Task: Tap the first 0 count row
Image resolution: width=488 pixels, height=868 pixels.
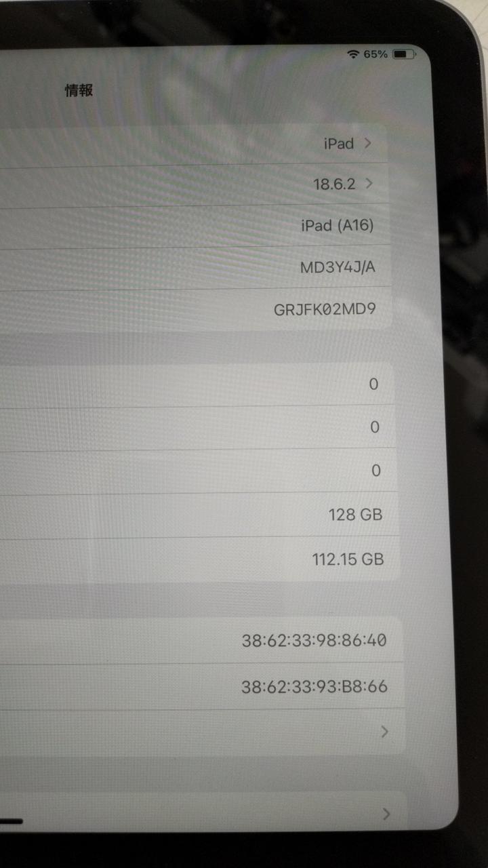Action: pyautogui.click(x=197, y=384)
